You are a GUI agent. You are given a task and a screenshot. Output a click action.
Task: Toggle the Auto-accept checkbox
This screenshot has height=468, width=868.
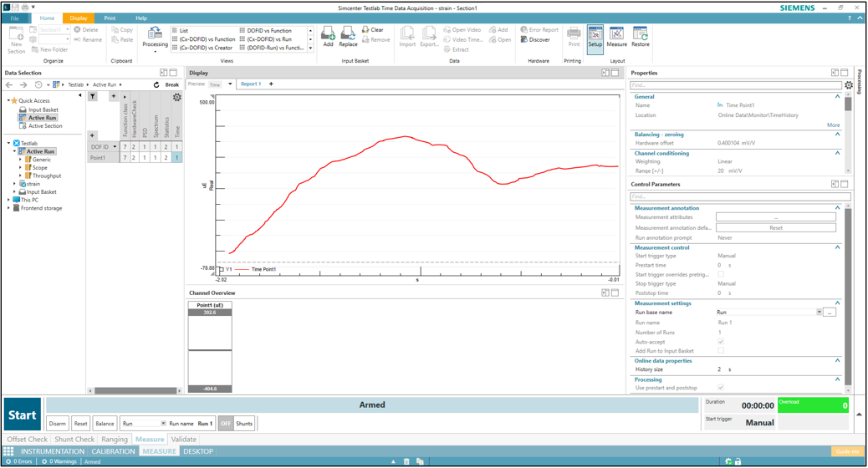[721, 342]
